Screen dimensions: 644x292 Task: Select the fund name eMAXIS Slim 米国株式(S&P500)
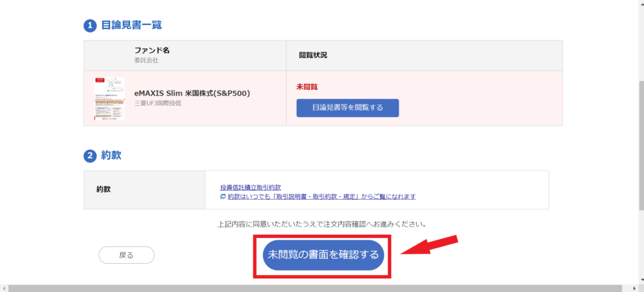coord(192,93)
